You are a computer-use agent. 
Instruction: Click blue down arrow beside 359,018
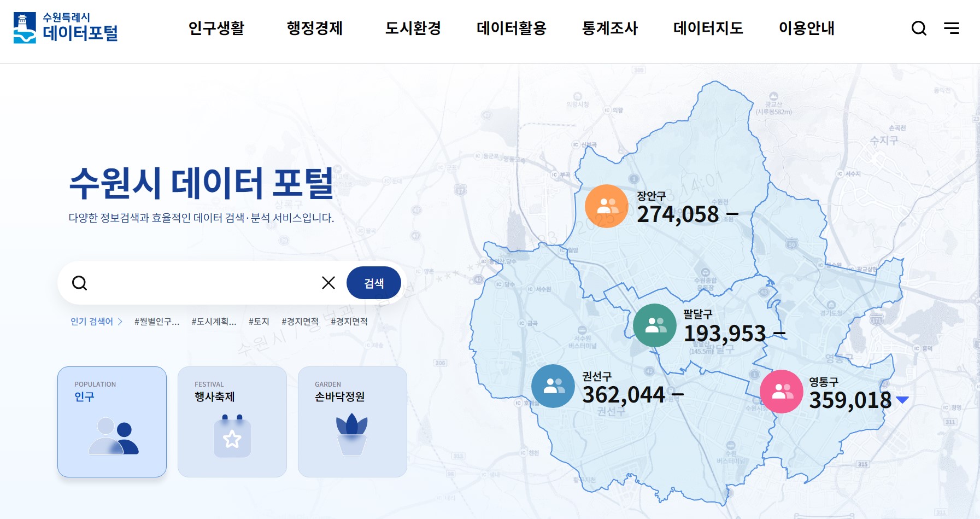click(902, 400)
